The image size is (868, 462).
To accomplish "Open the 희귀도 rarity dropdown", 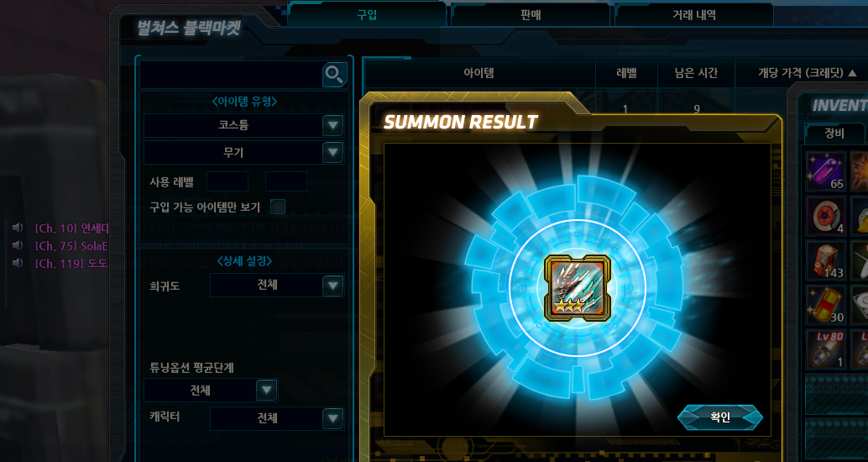I will tap(277, 286).
